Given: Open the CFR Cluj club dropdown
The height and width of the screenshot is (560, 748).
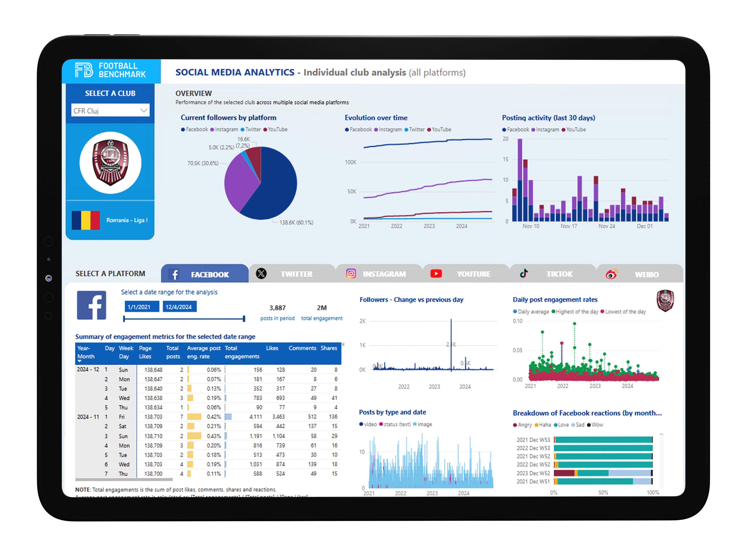Looking at the screenshot, I should tap(110, 111).
